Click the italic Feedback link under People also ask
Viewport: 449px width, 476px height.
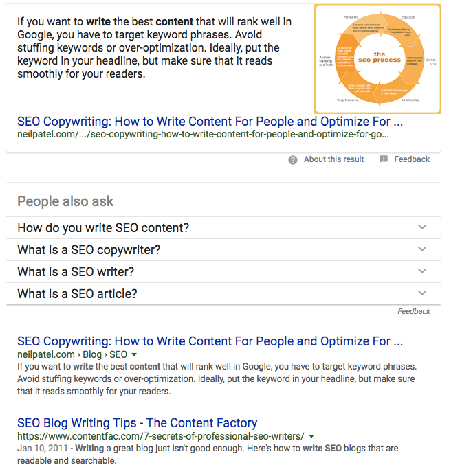[414, 312]
